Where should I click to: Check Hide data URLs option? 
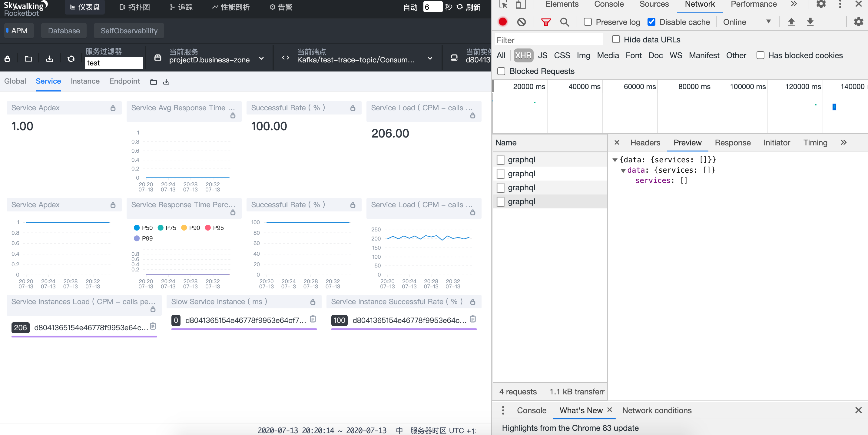[x=616, y=39]
